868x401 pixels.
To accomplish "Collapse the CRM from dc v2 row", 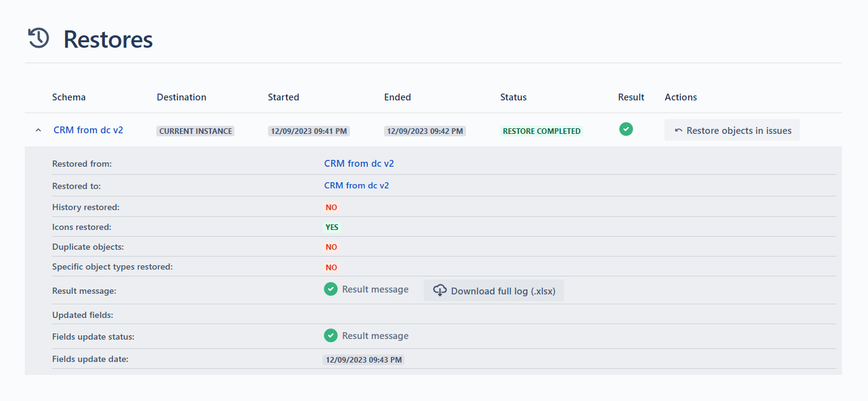I will pyautogui.click(x=38, y=130).
